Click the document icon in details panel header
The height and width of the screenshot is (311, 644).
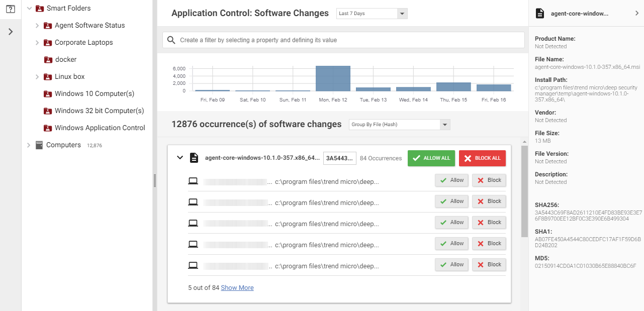click(x=540, y=14)
